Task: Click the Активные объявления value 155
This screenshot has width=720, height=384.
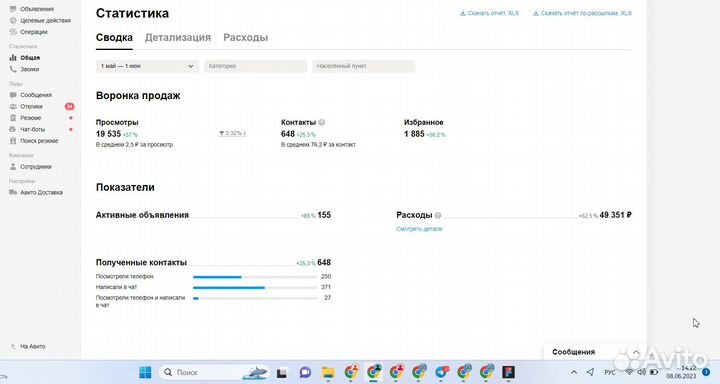Action: pos(324,215)
